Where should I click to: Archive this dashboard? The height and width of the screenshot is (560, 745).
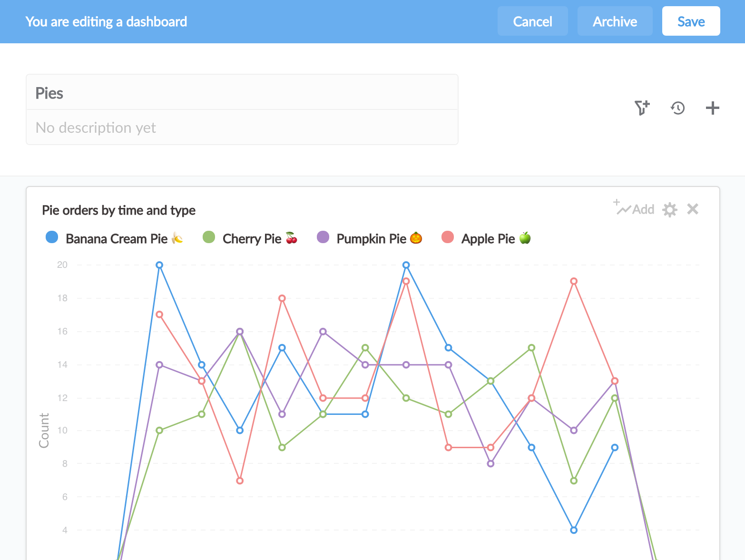[x=615, y=21]
